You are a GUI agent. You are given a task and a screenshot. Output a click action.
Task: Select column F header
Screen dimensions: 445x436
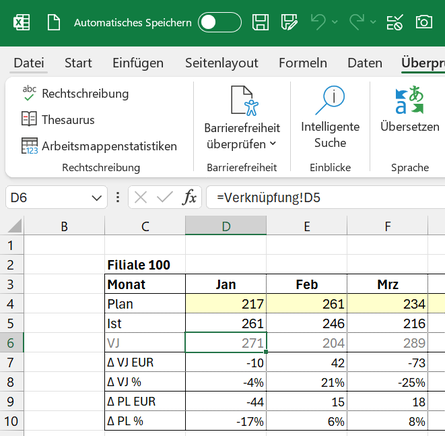pyautogui.click(x=388, y=226)
